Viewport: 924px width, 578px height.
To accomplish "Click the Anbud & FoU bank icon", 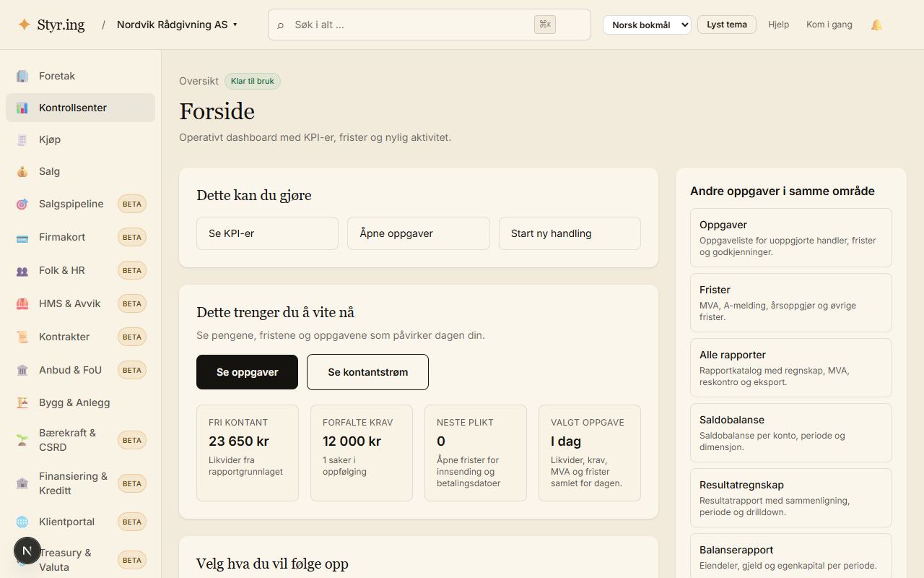I will point(22,370).
